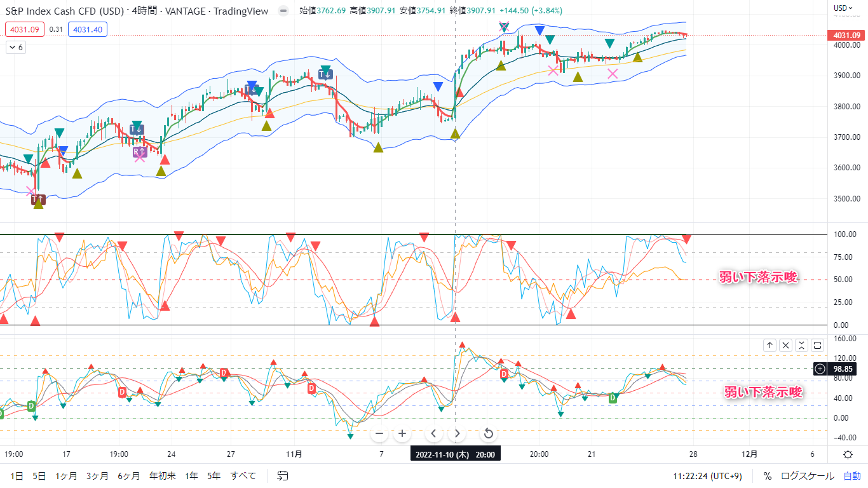Select the 年初来 time range
The image size is (868, 488).
(162, 475)
